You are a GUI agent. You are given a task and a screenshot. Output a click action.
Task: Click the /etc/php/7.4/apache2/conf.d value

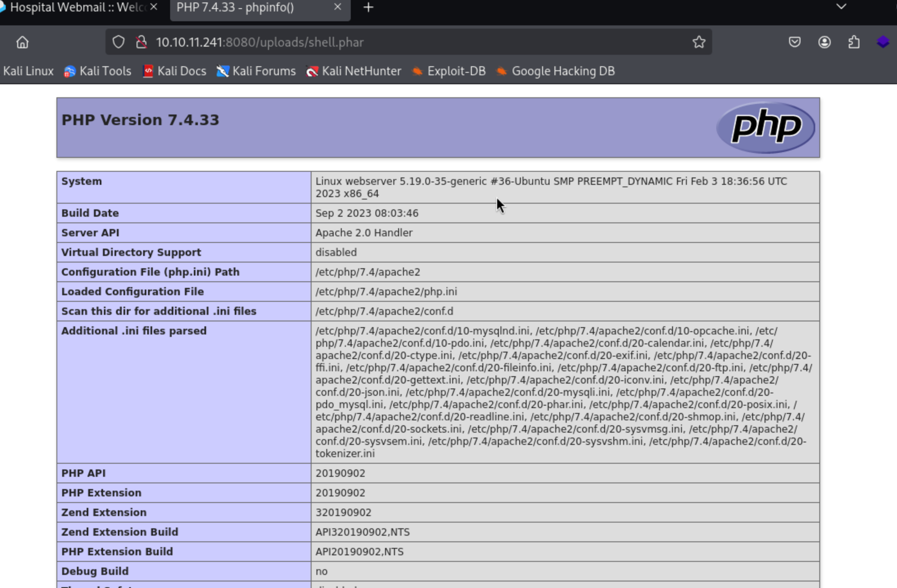click(384, 311)
